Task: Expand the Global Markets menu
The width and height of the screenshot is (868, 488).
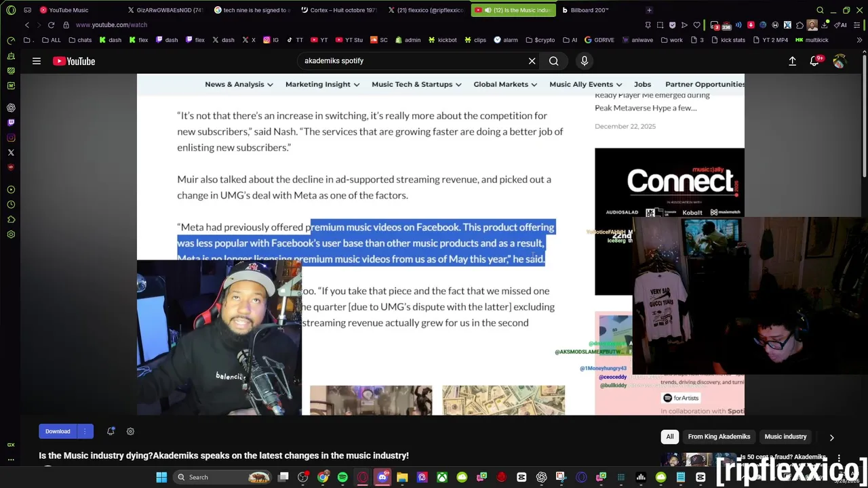Action: pos(505,84)
